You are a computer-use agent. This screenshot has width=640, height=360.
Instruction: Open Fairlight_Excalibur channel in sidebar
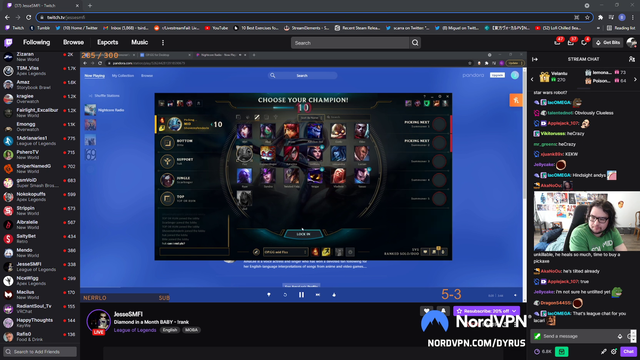[x=39, y=113]
